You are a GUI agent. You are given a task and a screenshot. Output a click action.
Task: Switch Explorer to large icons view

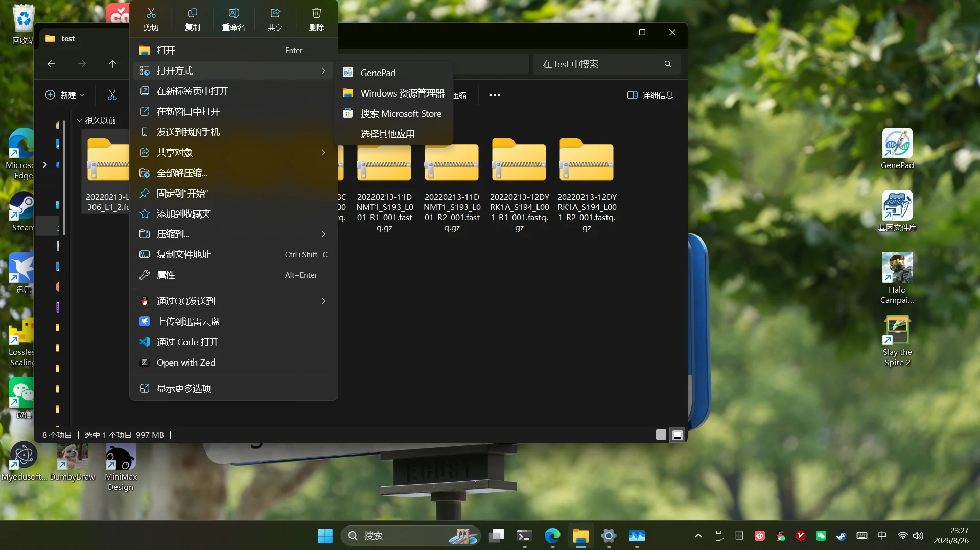pos(678,435)
